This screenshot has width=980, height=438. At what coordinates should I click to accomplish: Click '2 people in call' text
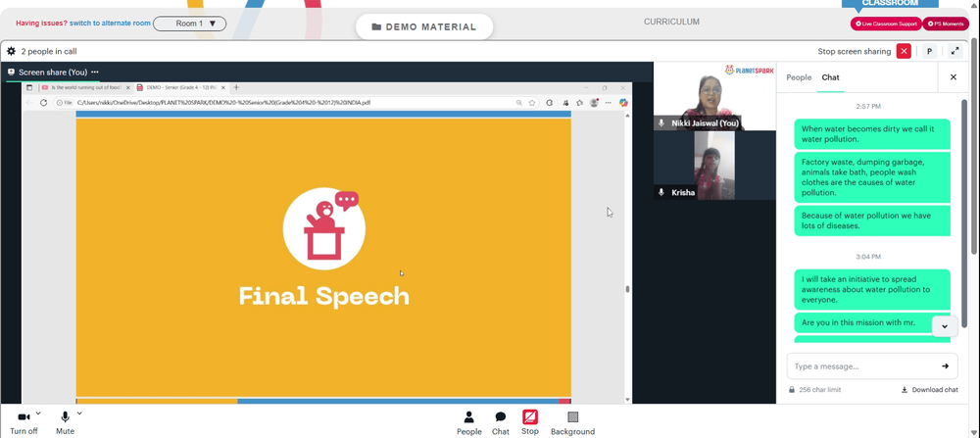pos(49,51)
